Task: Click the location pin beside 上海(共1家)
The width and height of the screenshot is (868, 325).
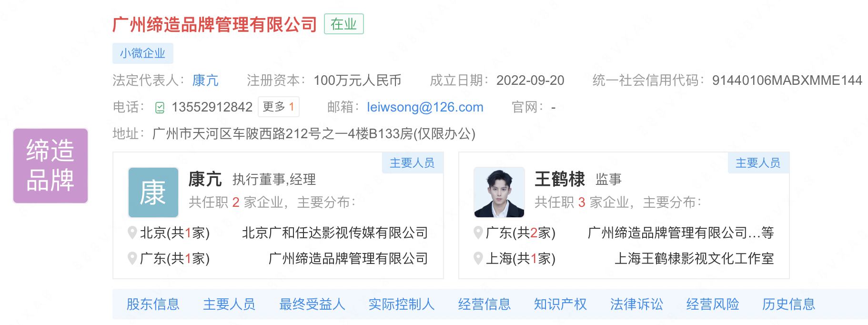Action: (478, 258)
